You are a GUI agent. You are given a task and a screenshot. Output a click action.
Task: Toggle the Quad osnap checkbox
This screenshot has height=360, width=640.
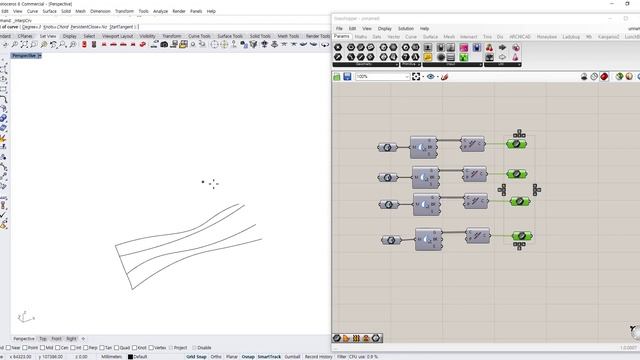116,348
